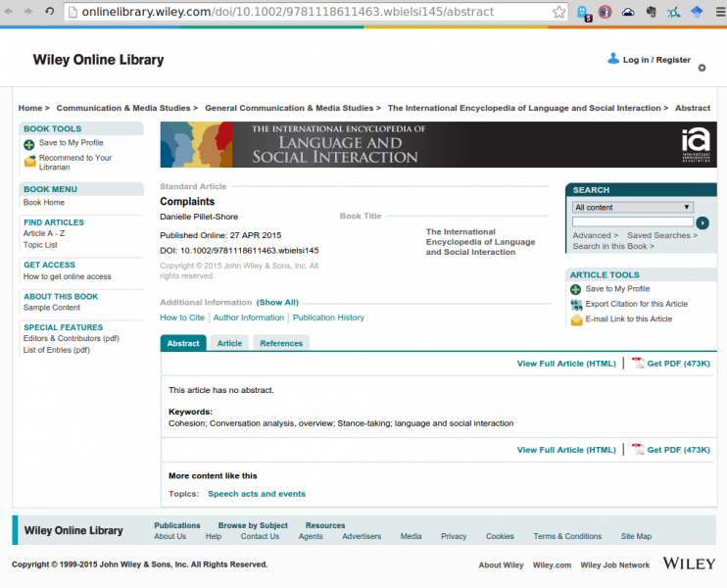Click the search go arrow button

[703, 223]
